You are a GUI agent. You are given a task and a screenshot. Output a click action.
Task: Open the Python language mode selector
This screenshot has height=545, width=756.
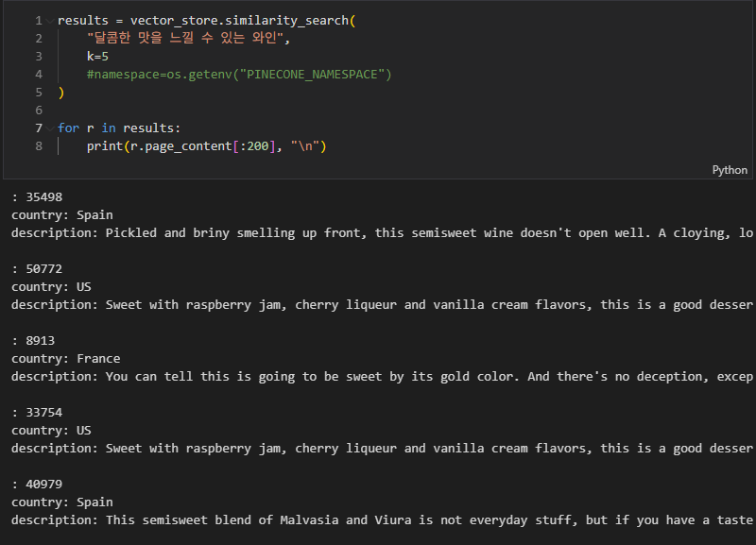[730, 170]
